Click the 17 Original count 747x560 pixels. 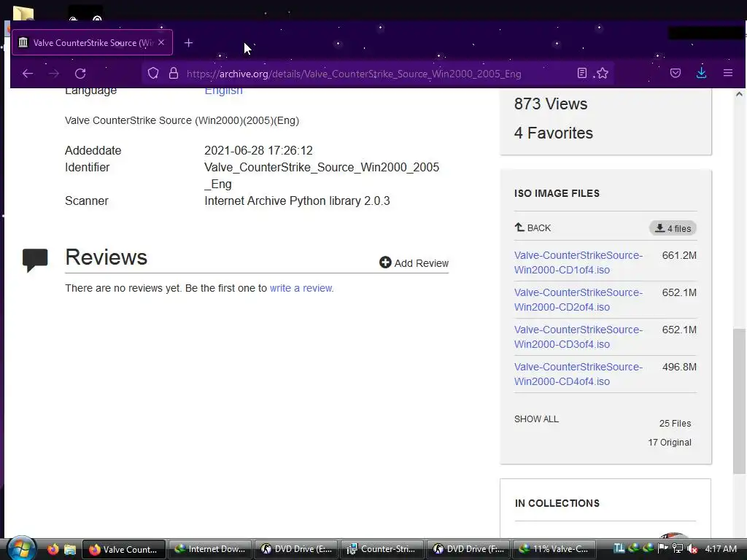pos(670,443)
